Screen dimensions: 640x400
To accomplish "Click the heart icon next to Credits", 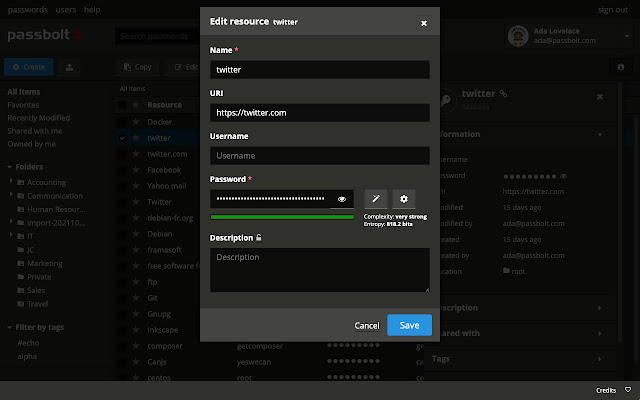I will tap(628, 389).
